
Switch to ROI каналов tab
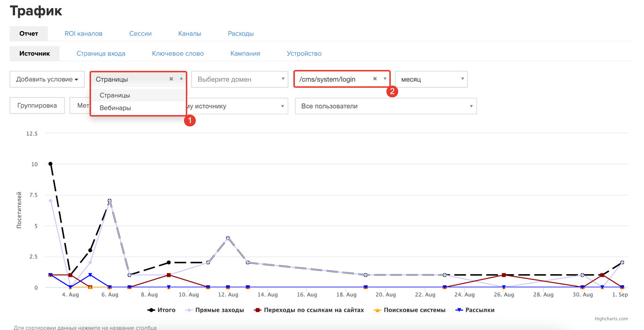tap(83, 33)
